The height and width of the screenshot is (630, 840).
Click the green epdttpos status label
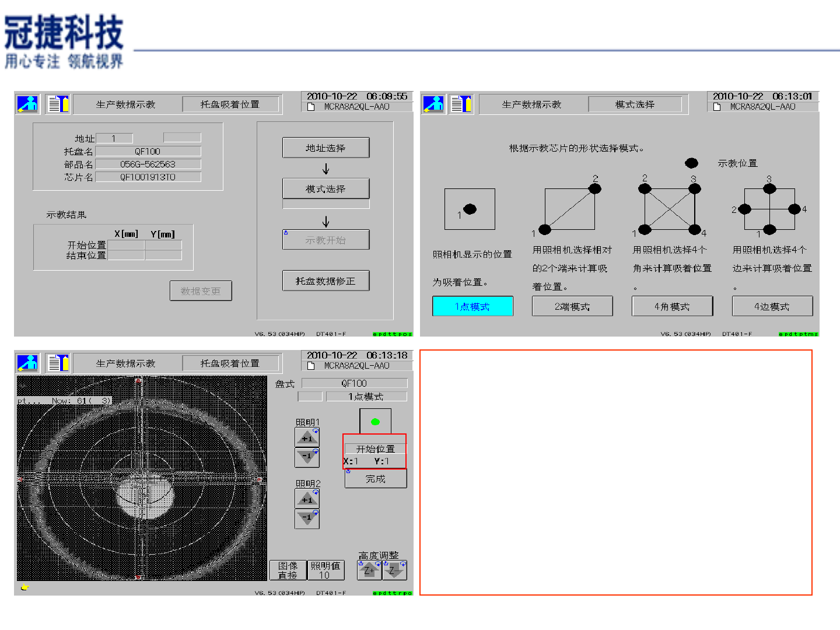[x=393, y=334]
